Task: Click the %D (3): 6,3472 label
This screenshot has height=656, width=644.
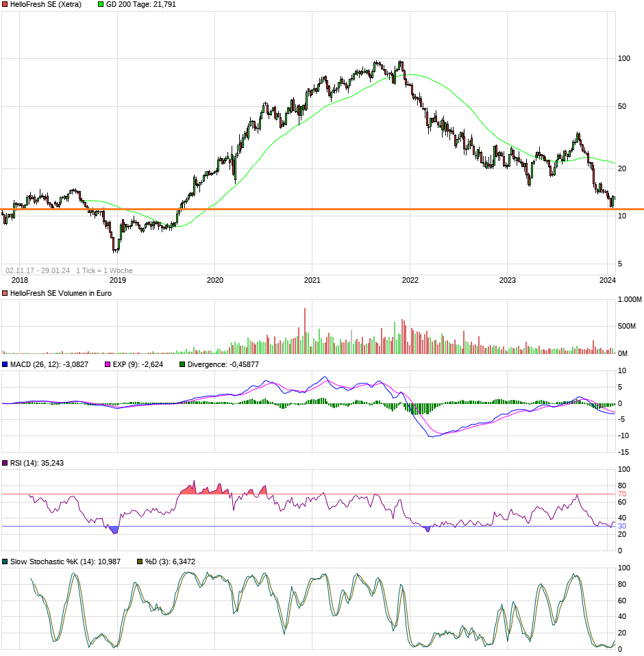Action: (x=170, y=562)
